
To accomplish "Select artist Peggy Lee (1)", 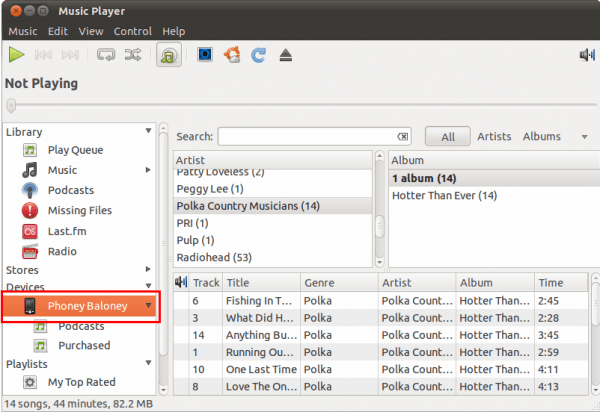I will coord(272,189).
